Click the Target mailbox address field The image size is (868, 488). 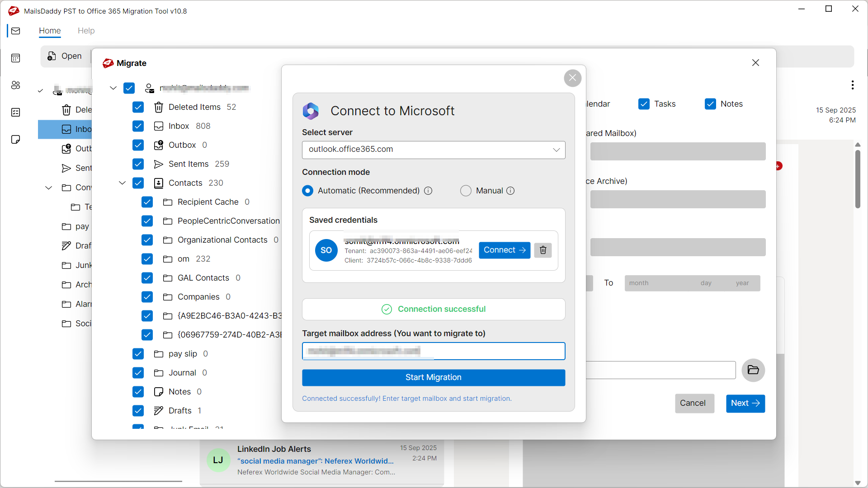[x=434, y=351]
